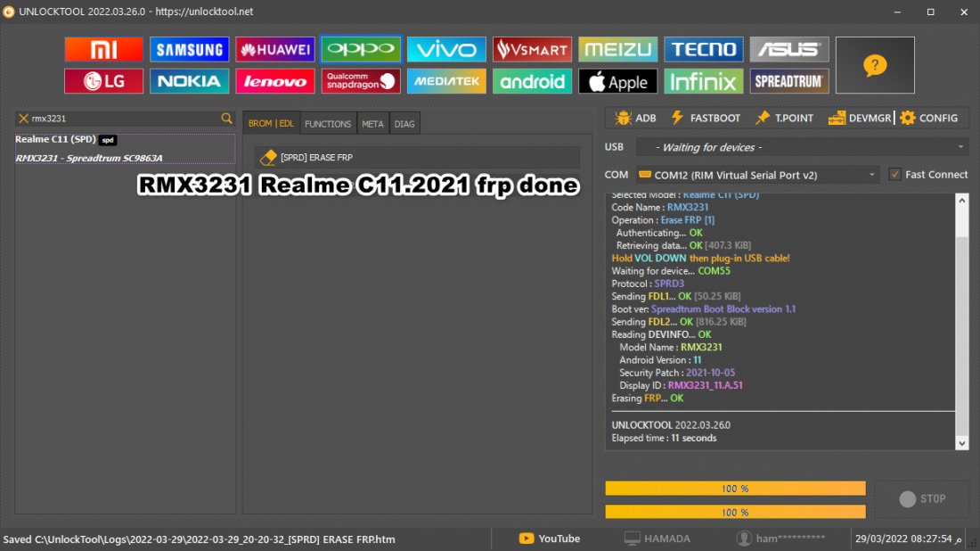The height and width of the screenshot is (551, 980).
Task: Switch to the META tab
Action: click(372, 124)
